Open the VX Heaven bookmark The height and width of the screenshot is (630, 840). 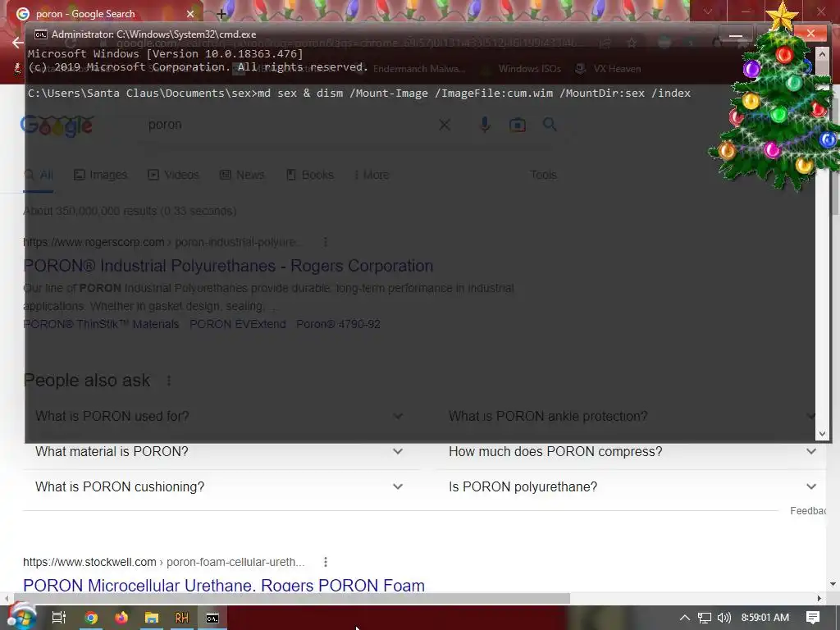tap(608, 69)
